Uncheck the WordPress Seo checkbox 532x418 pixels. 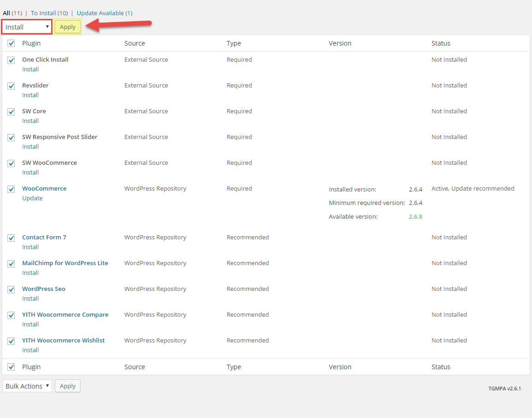(x=11, y=290)
